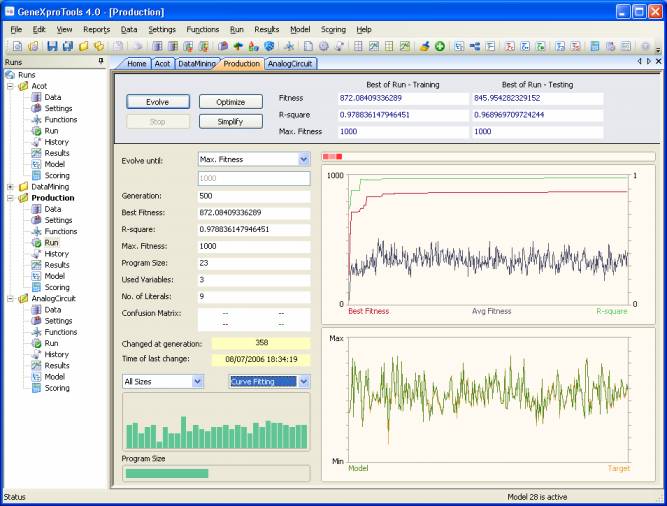Click the green Program Size progress bar
This screenshot has width=667, height=506.
coord(167,473)
